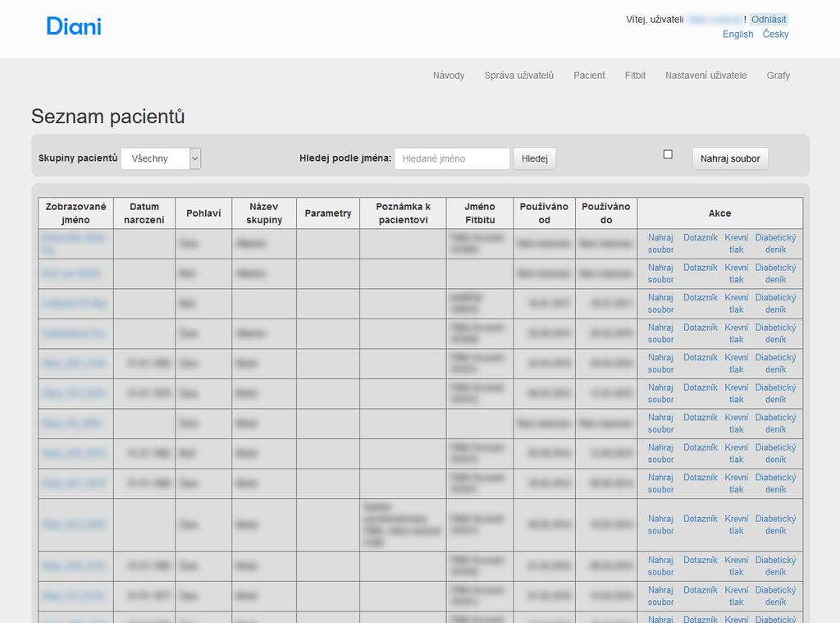Click the Používáno od column header
The height and width of the screenshot is (623, 840).
[545, 213]
